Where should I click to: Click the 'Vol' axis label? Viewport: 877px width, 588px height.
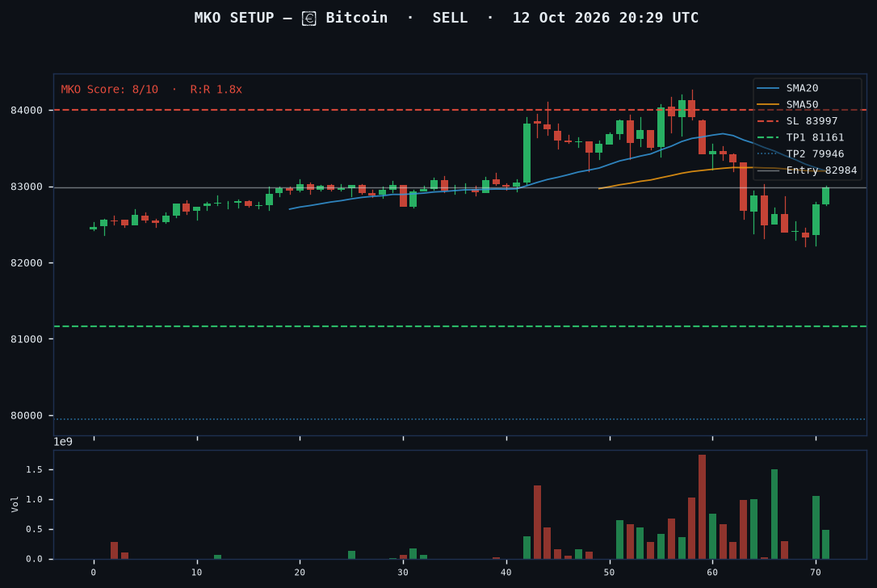(15, 504)
